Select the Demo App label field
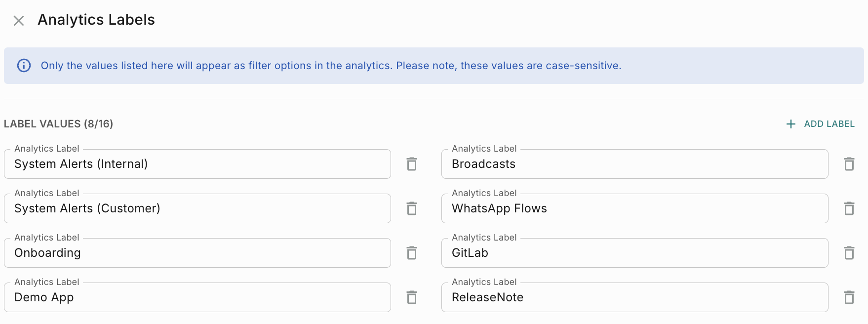868x324 pixels. click(197, 297)
